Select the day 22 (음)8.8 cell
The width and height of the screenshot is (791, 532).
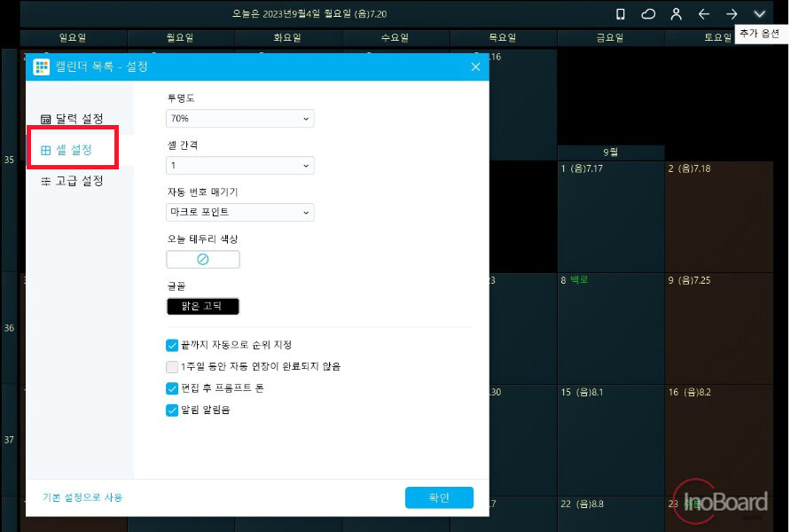[611, 514]
